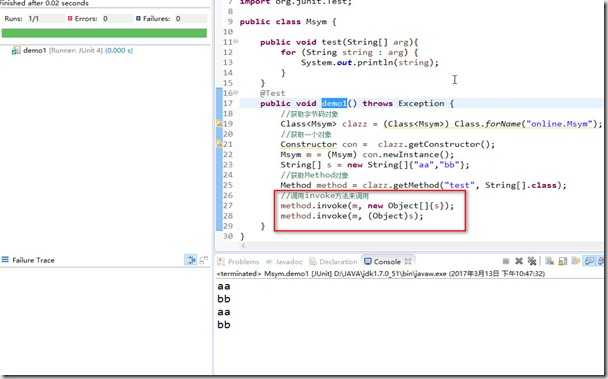The height and width of the screenshot is (379, 608).
Task: Collapse the test method at line 11
Action: coord(236,42)
